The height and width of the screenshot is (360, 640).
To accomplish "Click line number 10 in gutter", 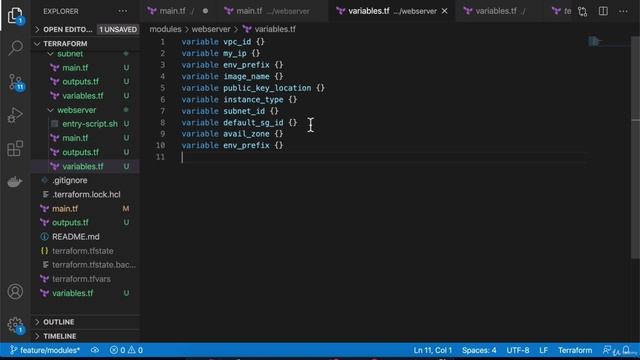I will coord(160,145).
